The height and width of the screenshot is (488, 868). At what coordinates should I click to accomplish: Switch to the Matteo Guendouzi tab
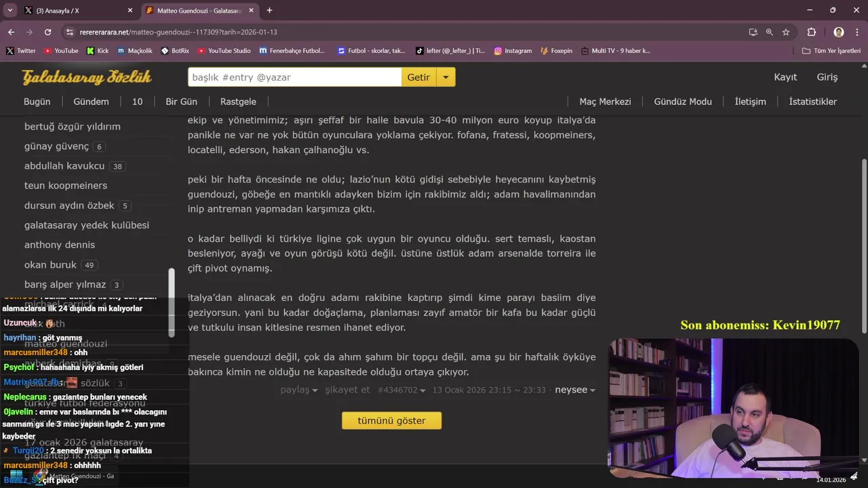point(200,10)
